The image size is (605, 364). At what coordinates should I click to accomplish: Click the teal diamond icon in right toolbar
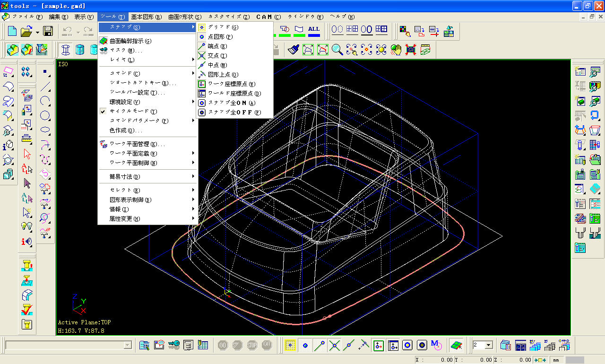pos(595,189)
